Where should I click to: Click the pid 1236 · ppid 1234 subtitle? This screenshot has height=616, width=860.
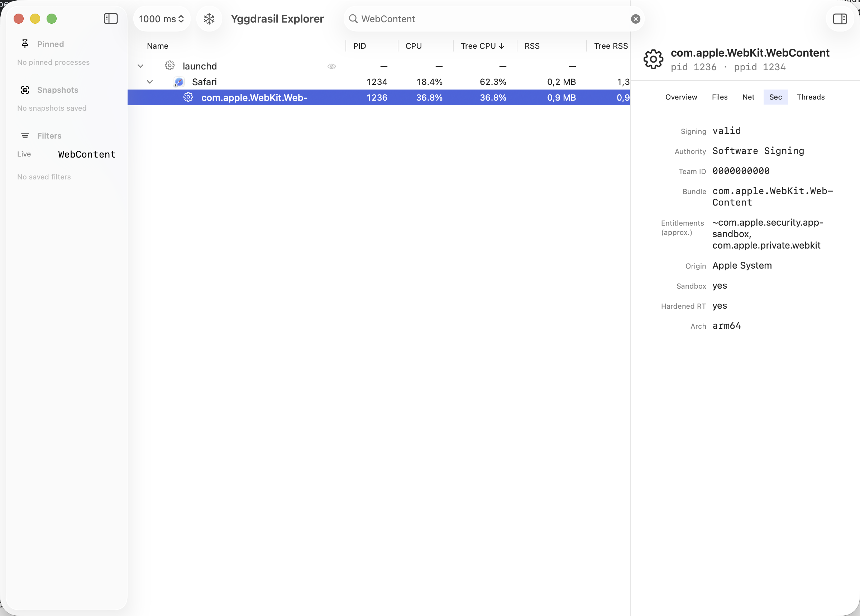728,67
